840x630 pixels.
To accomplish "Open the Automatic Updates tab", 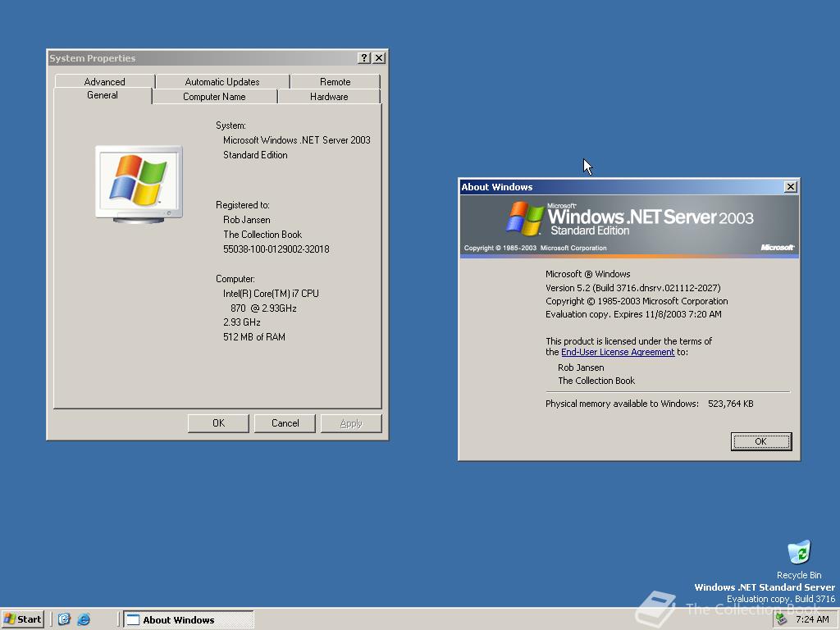I will (221, 81).
